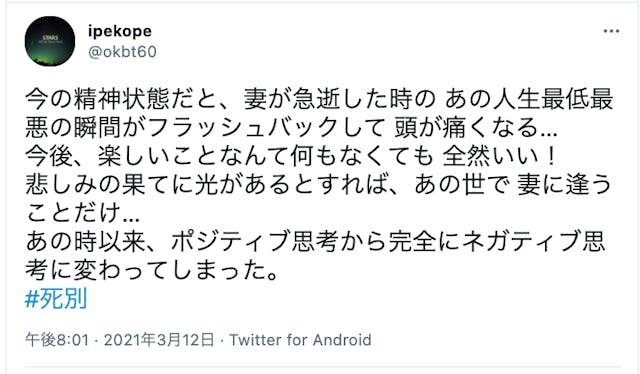This screenshot has width=640, height=374.
Task: Open the Twitter for Android source link
Action: [x=300, y=340]
